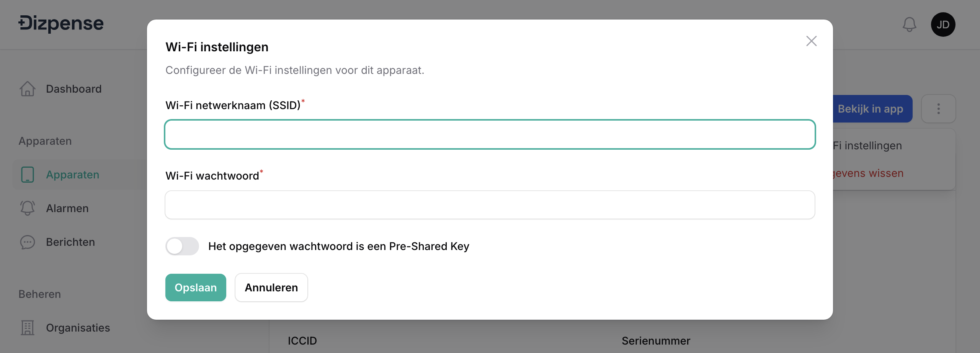
Task: Click the Organisaties building icon
Action: (x=28, y=328)
